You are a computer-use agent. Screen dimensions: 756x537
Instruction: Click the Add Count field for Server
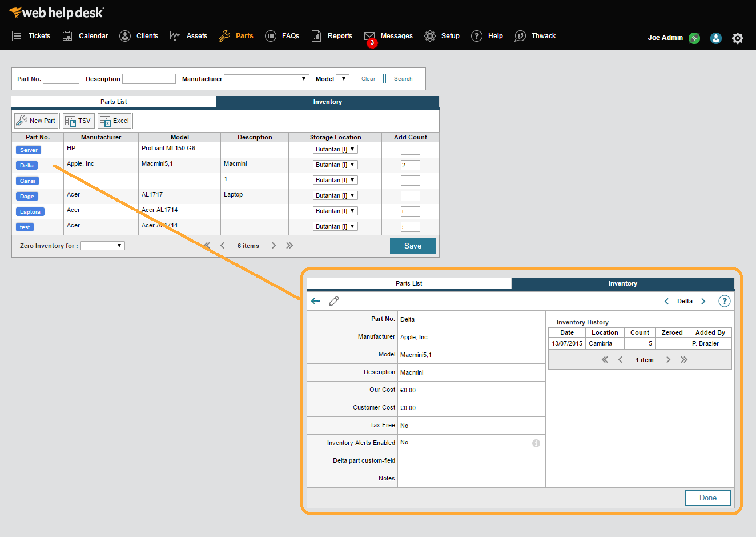point(411,150)
